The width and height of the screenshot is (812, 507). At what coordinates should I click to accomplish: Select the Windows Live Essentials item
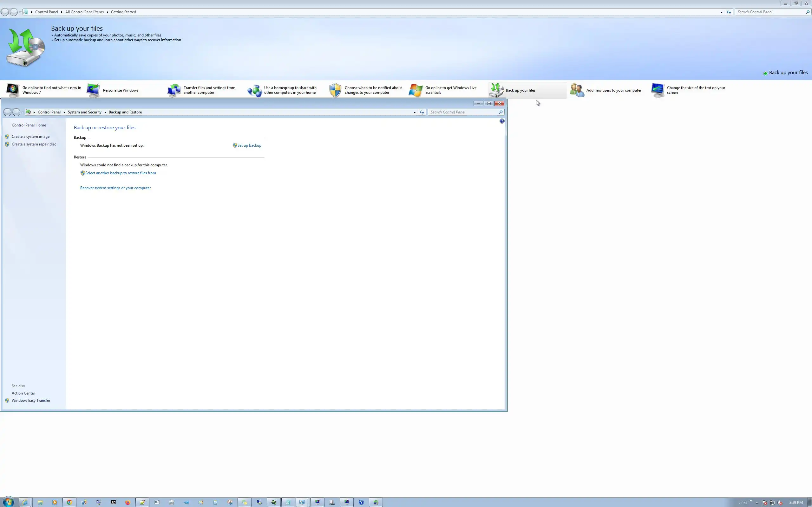coord(450,90)
